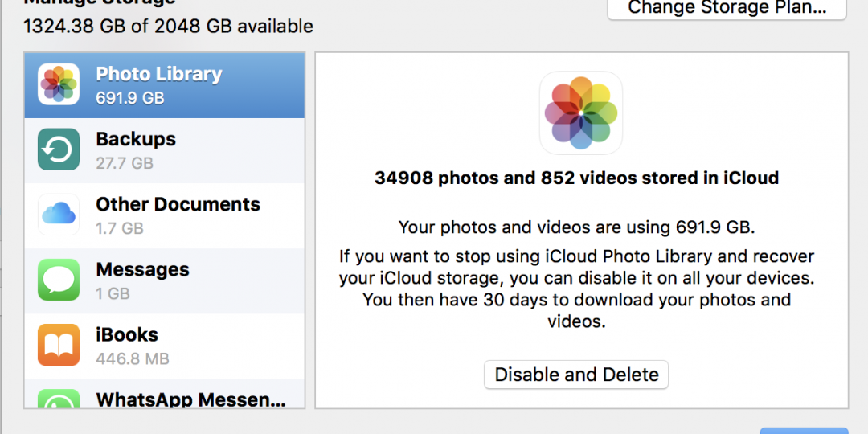
Task: Select the Messages entry name
Action: click(143, 269)
